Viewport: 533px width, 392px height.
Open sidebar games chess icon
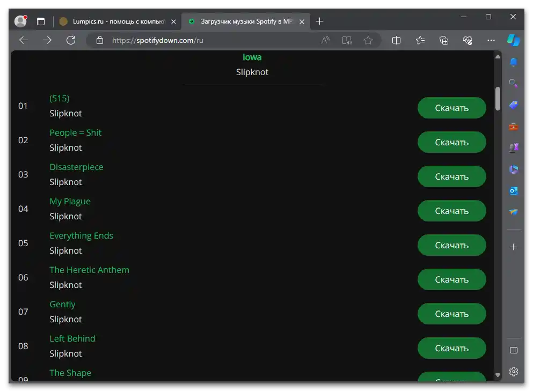[x=514, y=148]
